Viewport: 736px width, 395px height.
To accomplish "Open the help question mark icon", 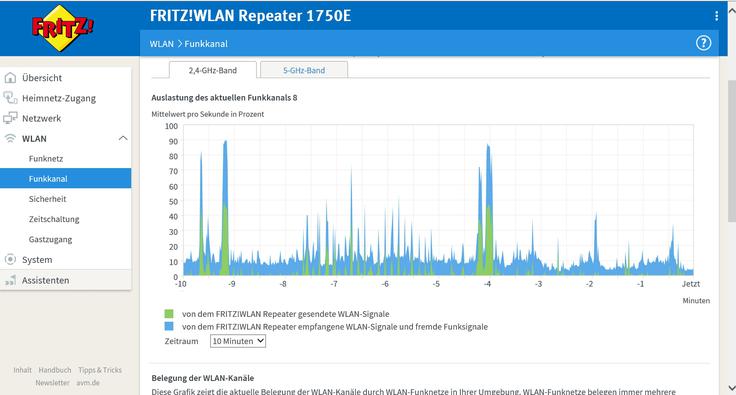I will (703, 43).
